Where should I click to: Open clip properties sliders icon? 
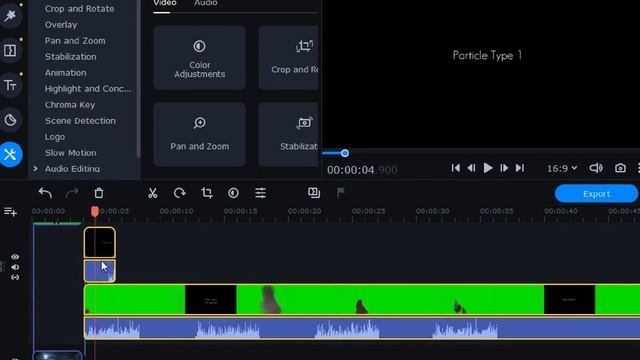[260, 193]
